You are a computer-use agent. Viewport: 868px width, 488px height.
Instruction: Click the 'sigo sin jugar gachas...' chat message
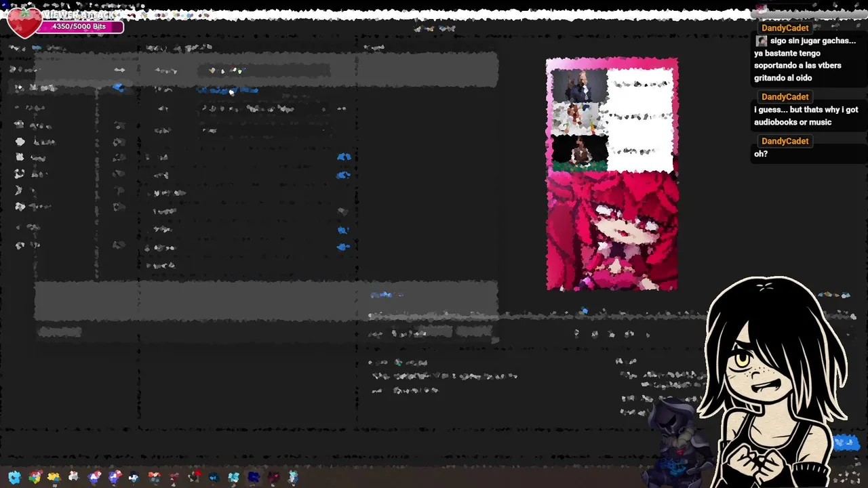coord(805,59)
